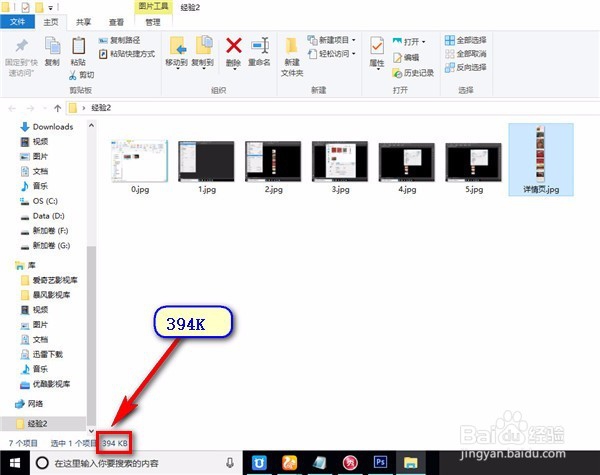
Task: Click Picture Tools (图片工具) tab header
Action: pos(153,7)
